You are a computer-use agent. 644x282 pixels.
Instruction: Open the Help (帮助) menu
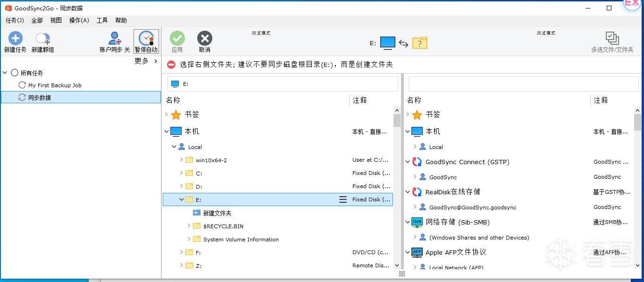pos(121,20)
